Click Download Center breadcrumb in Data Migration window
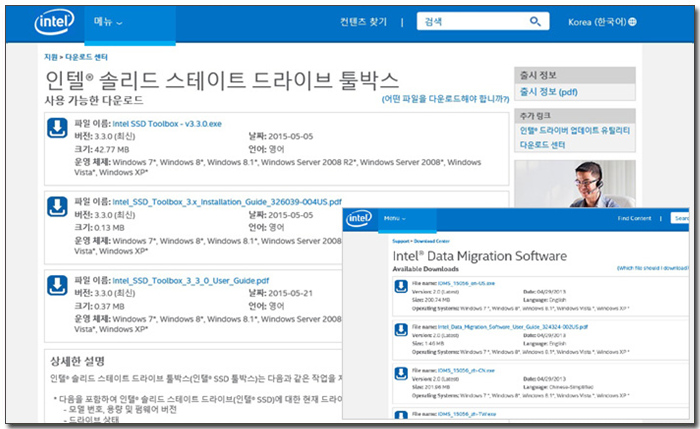 tap(432, 241)
